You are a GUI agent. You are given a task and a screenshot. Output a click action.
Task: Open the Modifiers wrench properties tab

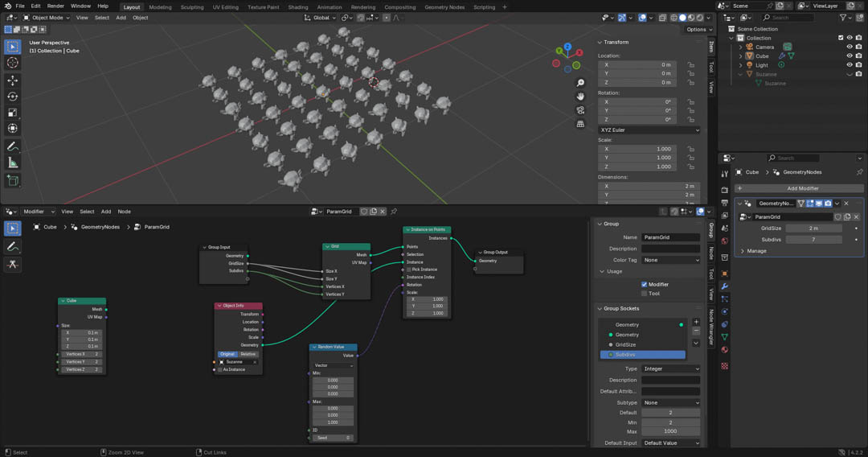click(724, 286)
